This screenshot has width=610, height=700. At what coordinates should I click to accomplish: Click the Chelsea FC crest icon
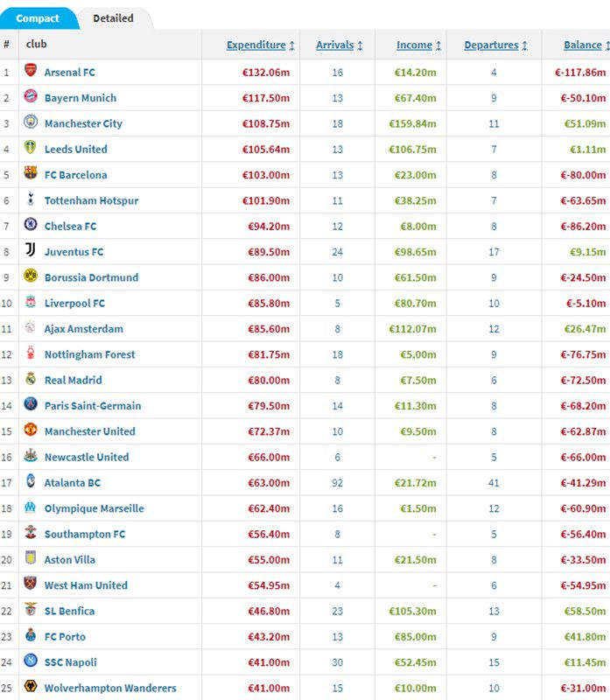[31, 226]
